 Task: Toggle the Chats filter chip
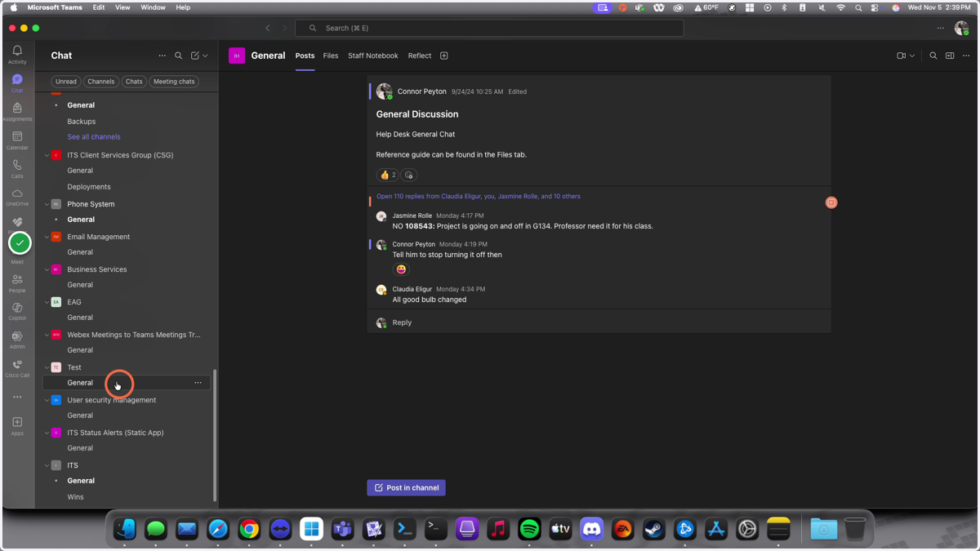tap(134, 82)
